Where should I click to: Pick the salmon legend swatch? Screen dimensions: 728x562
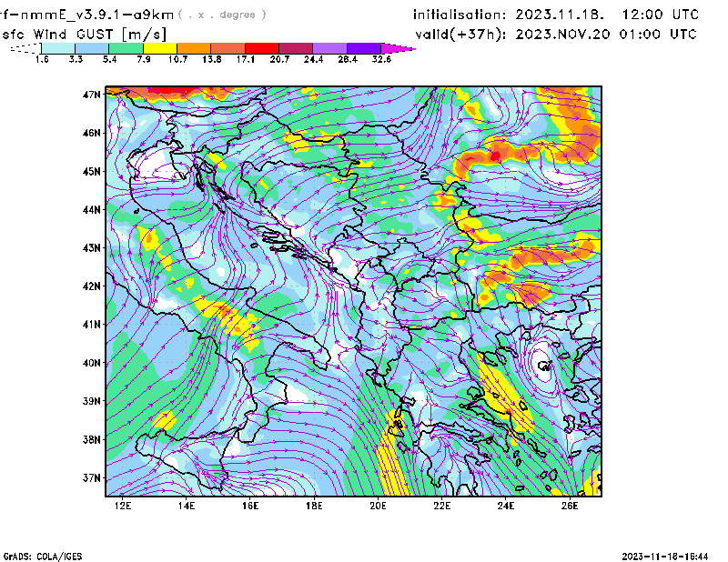click(x=227, y=48)
